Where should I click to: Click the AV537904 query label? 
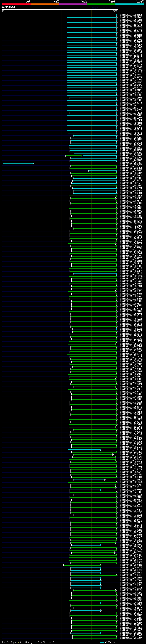pyautogui.click(x=8, y=8)
